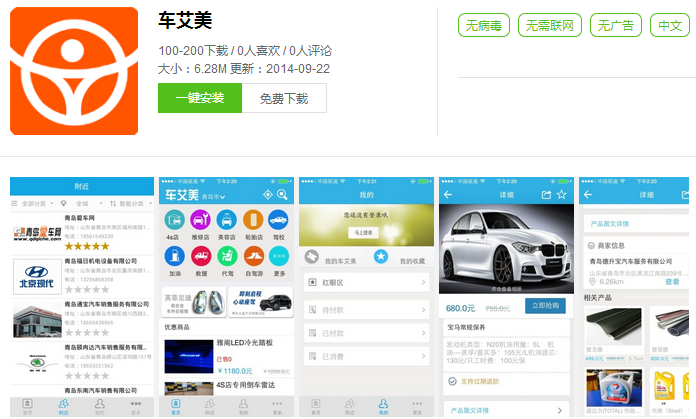
Task: Select the 救援 tow truck icon
Action: click(x=201, y=257)
